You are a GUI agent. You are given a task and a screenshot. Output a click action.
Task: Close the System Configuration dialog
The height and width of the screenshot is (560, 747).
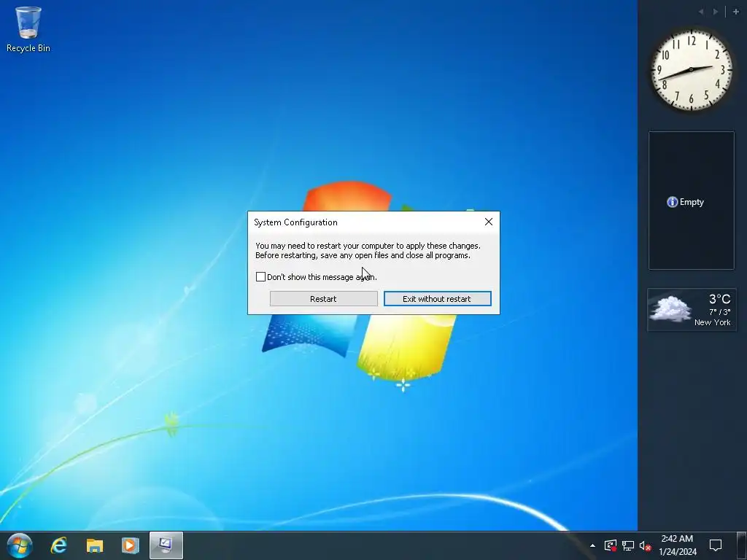(488, 222)
